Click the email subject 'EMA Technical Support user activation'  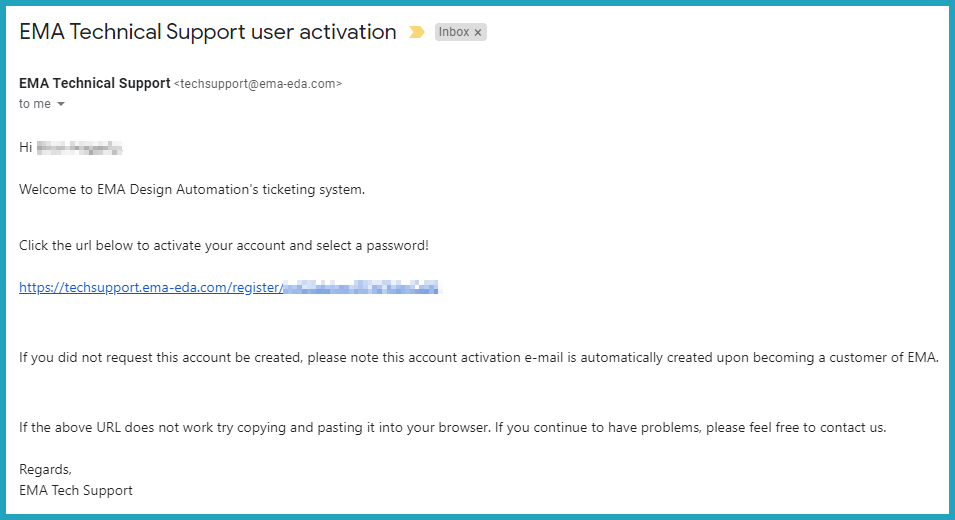[208, 32]
